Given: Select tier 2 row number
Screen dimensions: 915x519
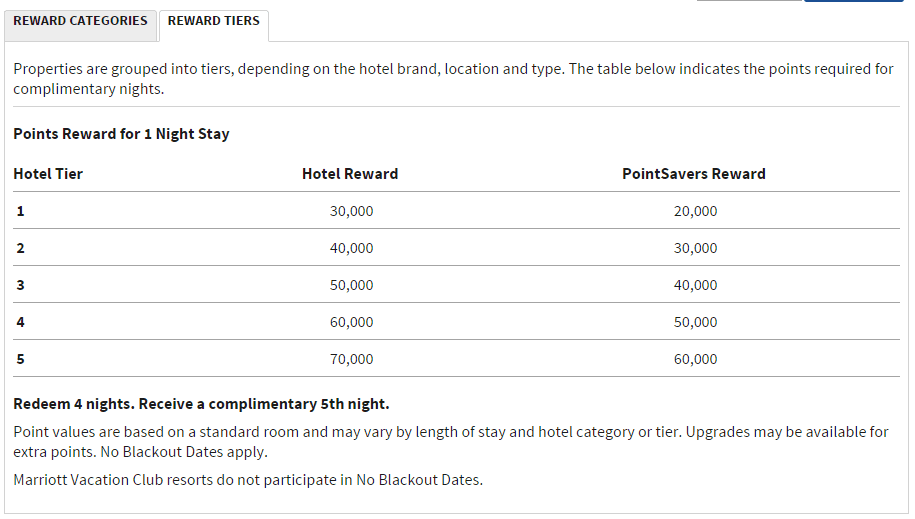Looking at the screenshot, I should (20, 248).
